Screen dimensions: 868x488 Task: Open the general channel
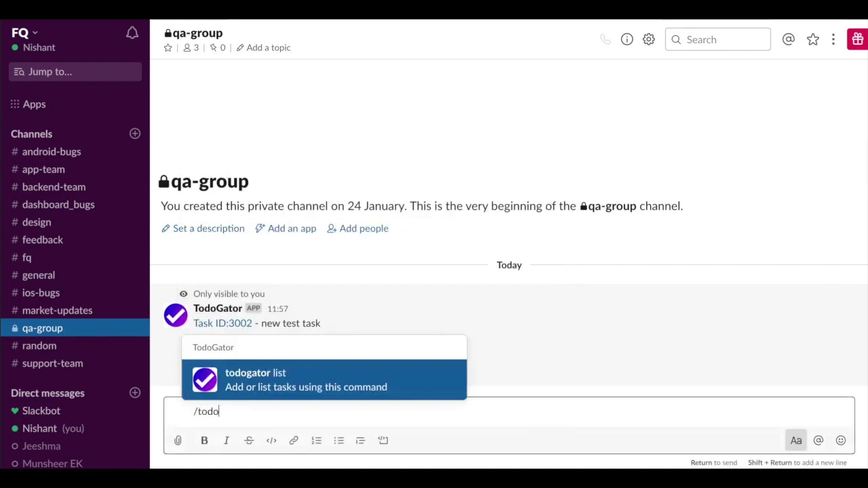point(75,275)
